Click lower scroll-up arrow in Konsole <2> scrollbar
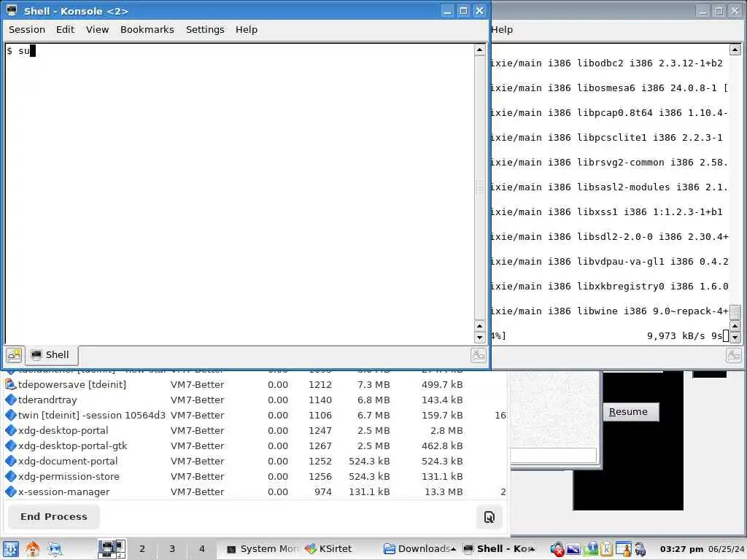Image resolution: width=747 pixels, height=560 pixels. point(479,326)
